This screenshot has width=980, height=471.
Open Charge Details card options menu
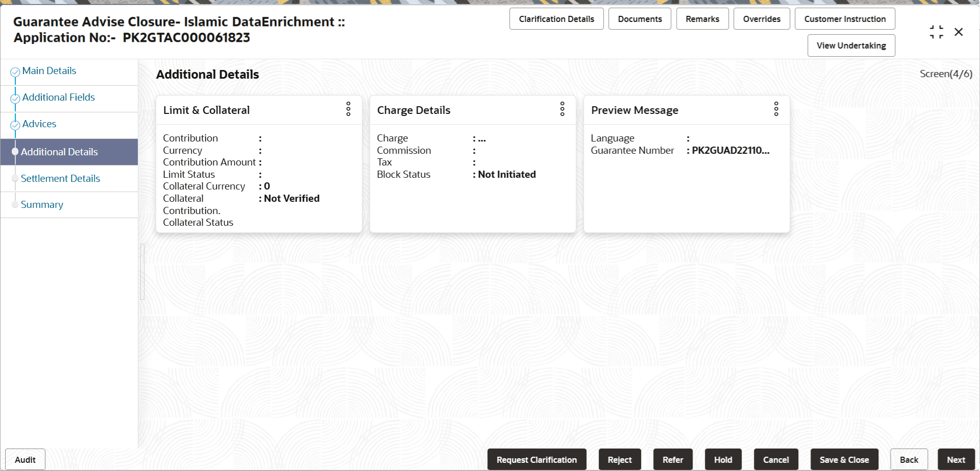[x=562, y=109]
